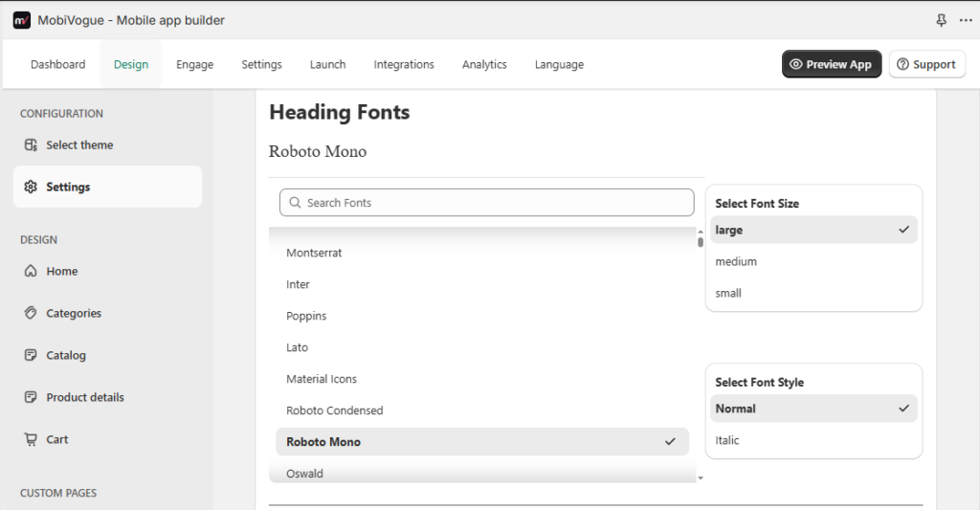This screenshot has height=510, width=980.
Task: Click the magnifier icon in Search Fonts
Action: click(295, 203)
